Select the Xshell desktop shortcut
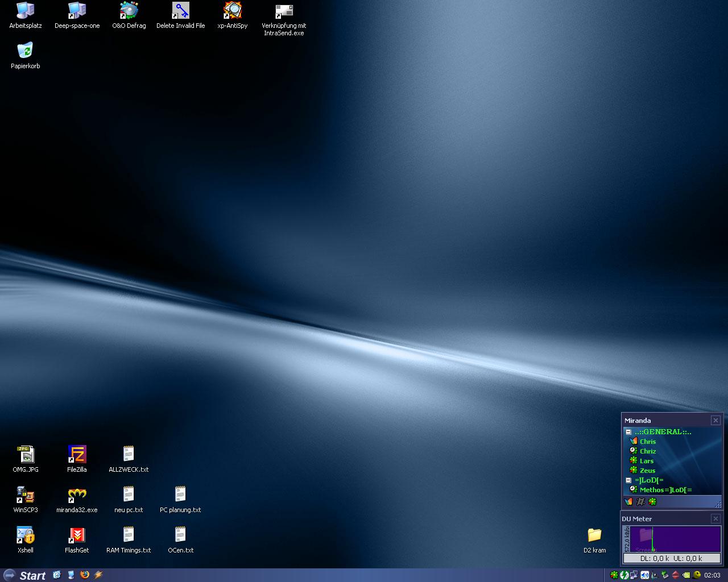 point(26,535)
